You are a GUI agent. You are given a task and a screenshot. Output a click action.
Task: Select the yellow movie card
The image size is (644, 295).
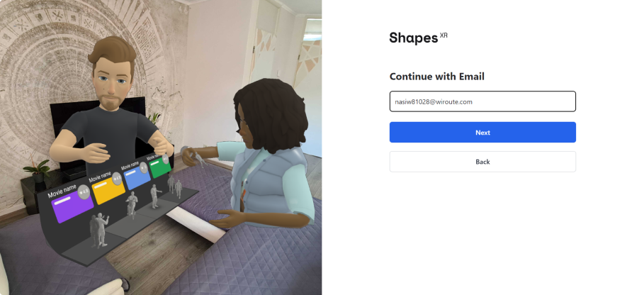[108, 191]
